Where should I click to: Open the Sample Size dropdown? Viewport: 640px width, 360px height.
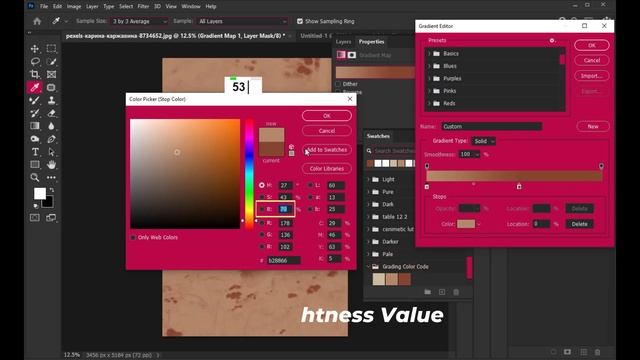[139, 21]
